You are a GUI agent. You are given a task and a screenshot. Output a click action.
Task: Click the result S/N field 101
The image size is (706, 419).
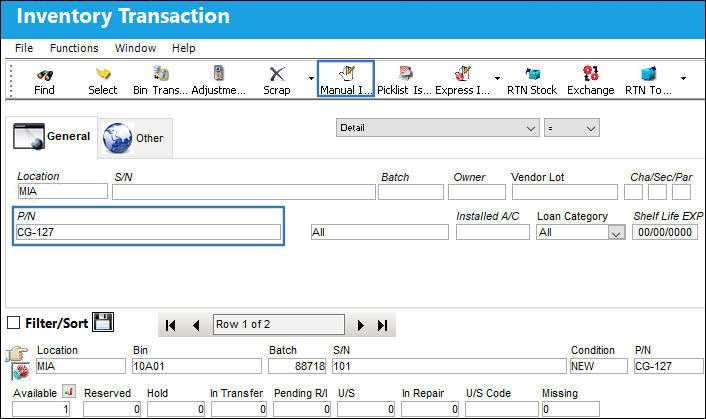point(449,366)
